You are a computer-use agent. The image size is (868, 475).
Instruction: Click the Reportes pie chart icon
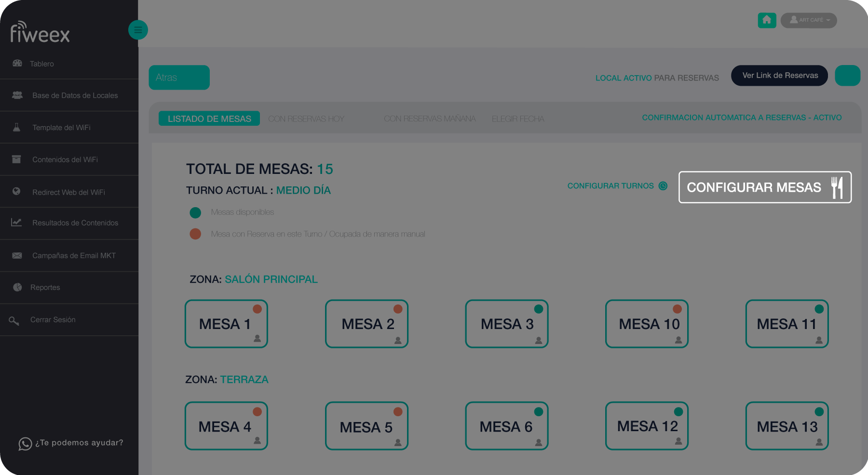point(17,287)
